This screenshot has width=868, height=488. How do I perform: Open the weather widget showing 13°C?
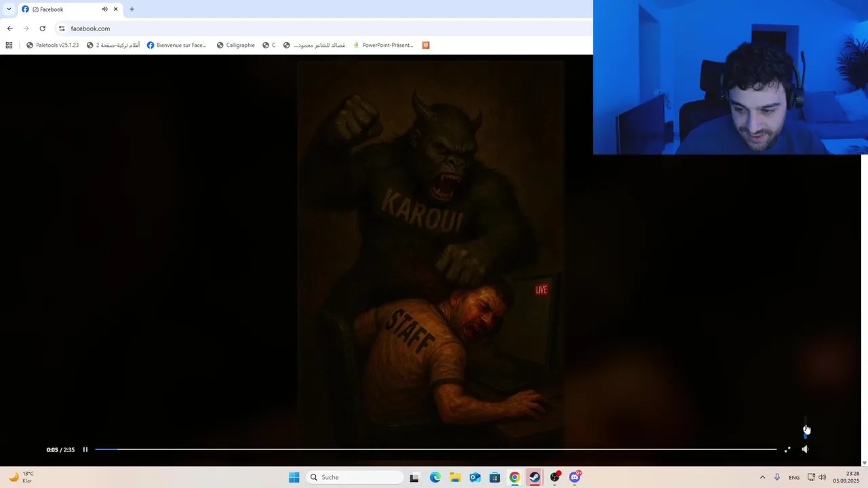click(20, 477)
